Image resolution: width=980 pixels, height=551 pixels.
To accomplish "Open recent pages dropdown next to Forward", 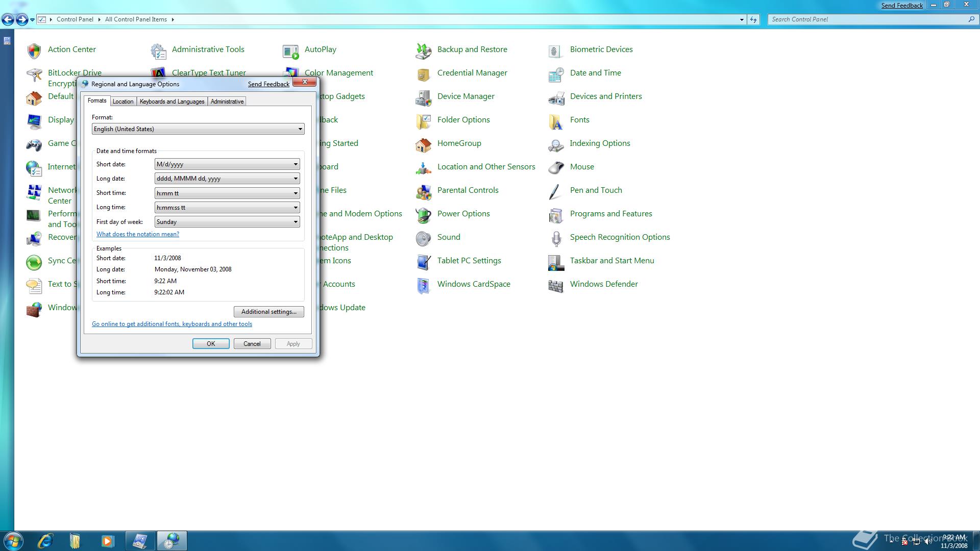I will [32, 20].
